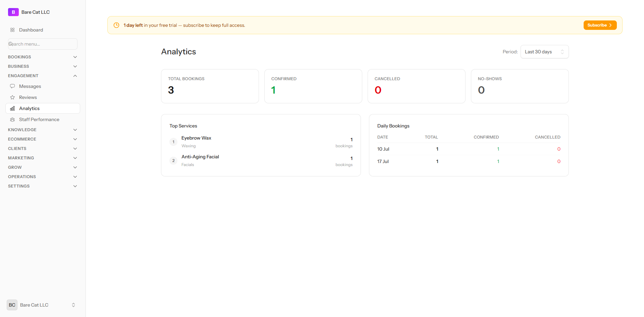Click the Facials category label
This screenshot has width=644, height=317.
coord(188,165)
